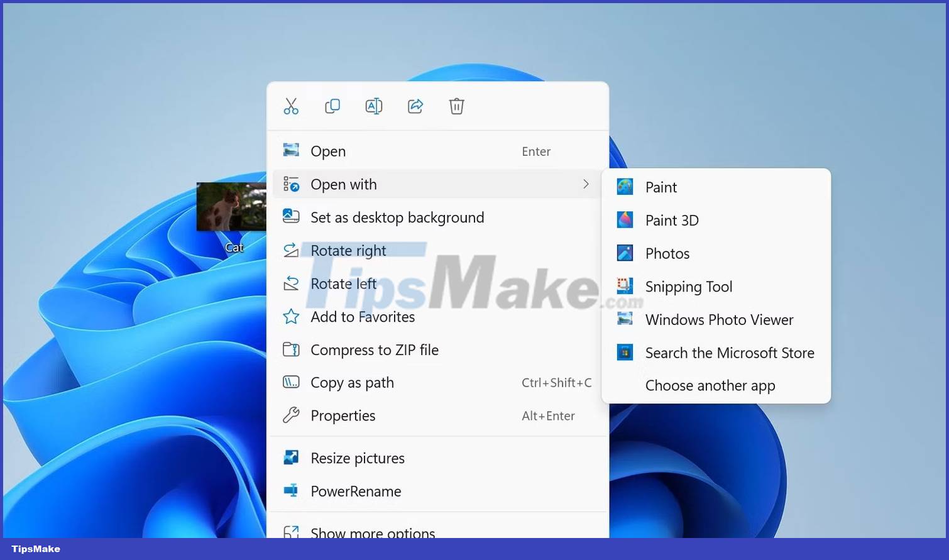Select Set as desktop background
The image size is (949, 560).
tap(397, 217)
